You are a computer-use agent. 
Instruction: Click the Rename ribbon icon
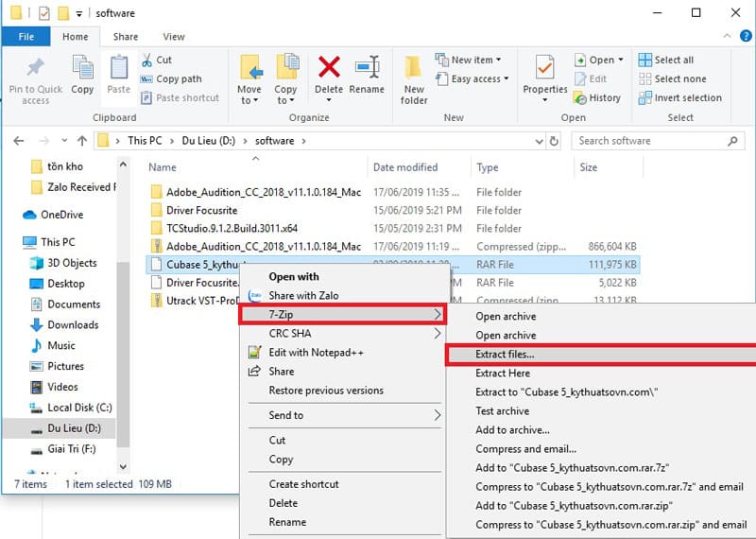[x=367, y=67]
